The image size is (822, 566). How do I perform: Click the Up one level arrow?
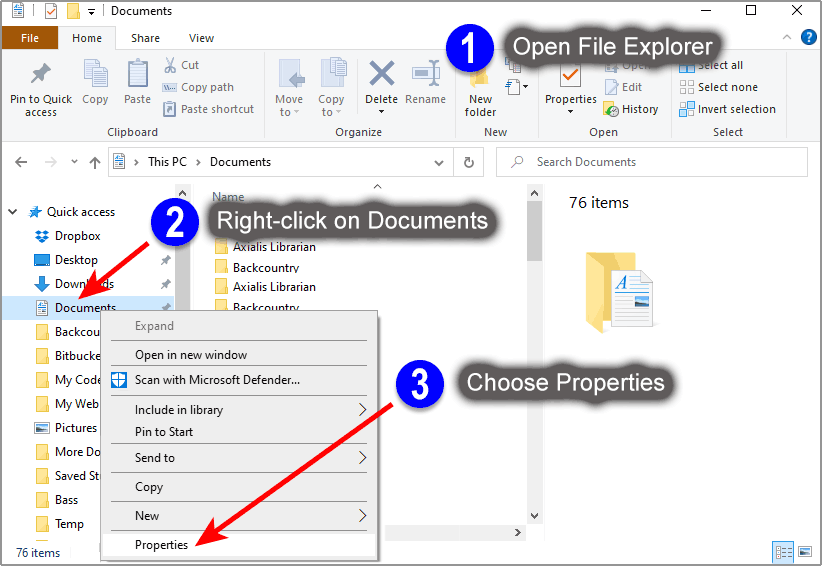point(94,162)
